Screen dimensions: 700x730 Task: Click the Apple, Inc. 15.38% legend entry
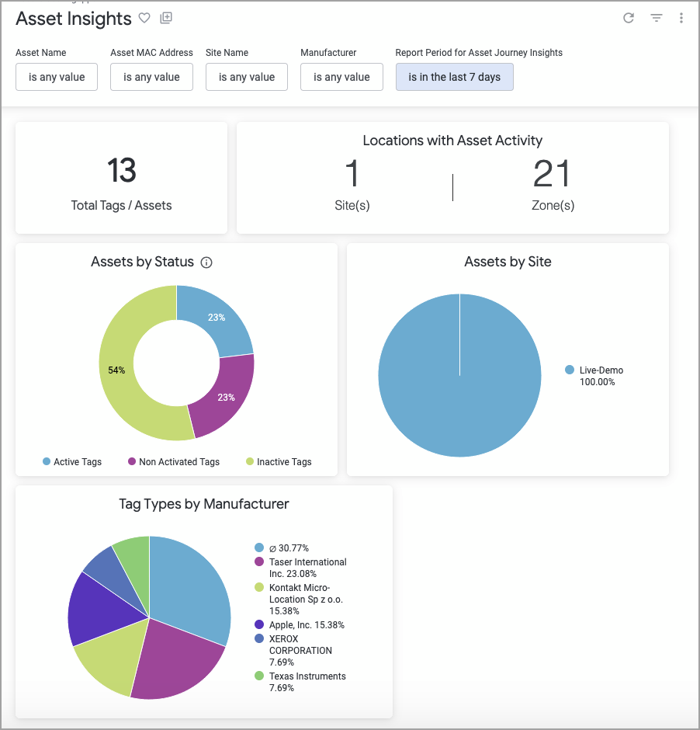click(300, 625)
